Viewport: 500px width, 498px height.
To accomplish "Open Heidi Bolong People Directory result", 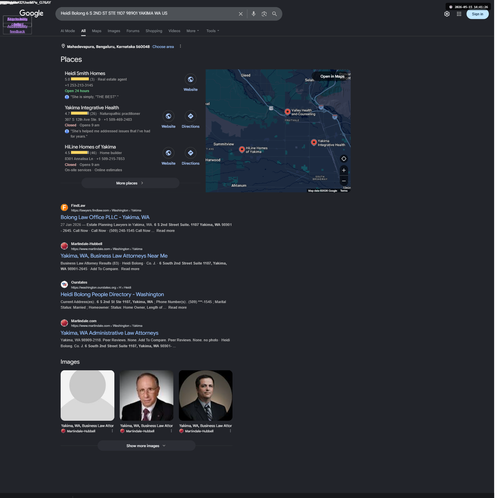I will pos(112,294).
